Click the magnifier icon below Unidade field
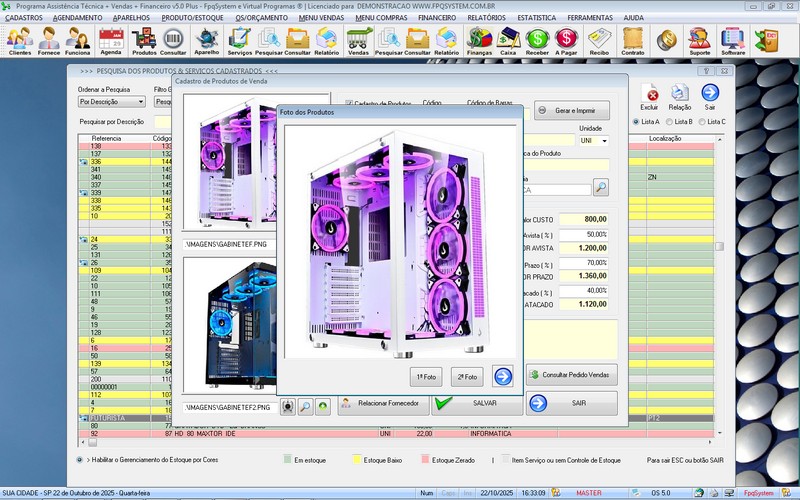The width and height of the screenshot is (800, 500). (601, 187)
